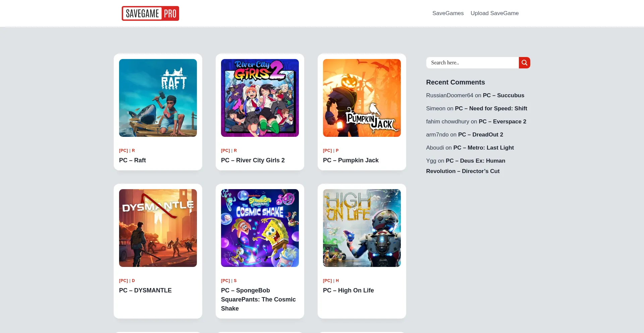Viewport: 644px width, 333px height.
Task: Open the 'PC – DreadOut 2' comment link
Action: coord(481,134)
